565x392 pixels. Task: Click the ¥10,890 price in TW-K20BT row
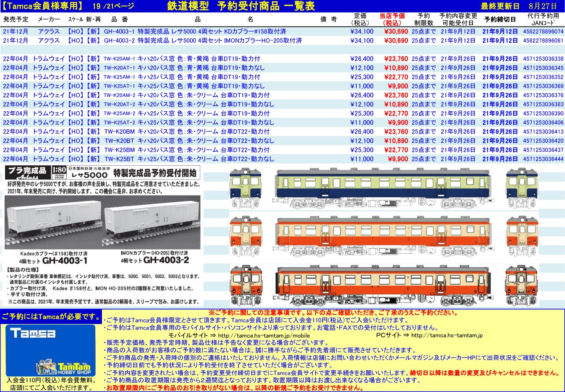(x=396, y=141)
